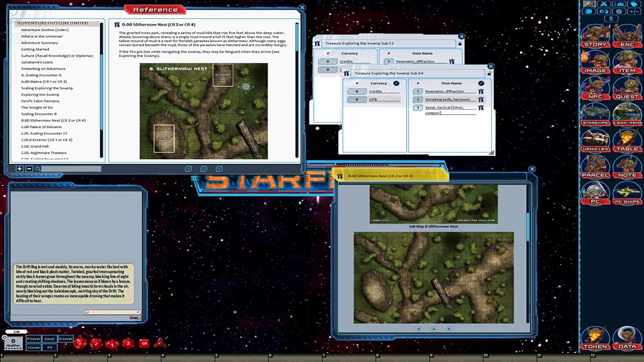This screenshot has height=362, width=644.
Task: Click the parcel icon beside Shrieking knife, harmonic
Action: click(x=480, y=99)
